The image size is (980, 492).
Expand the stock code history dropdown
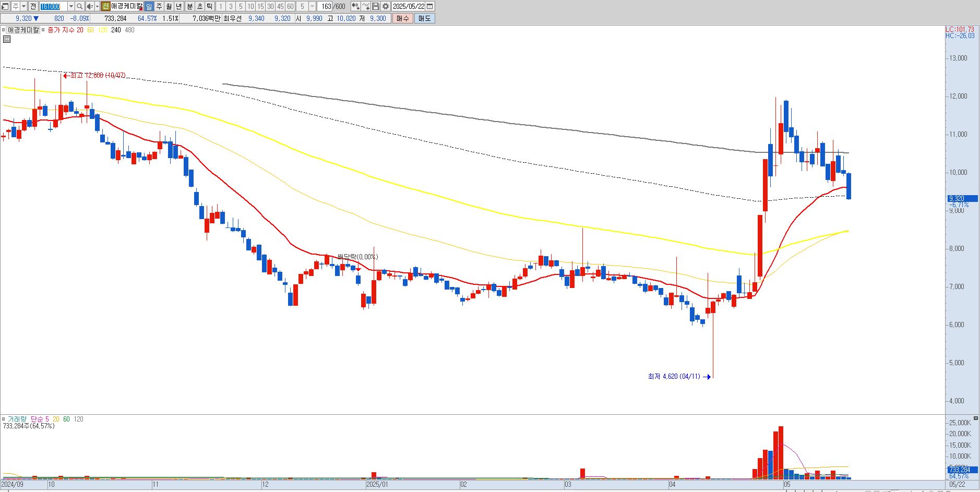(x=71, y=6)
